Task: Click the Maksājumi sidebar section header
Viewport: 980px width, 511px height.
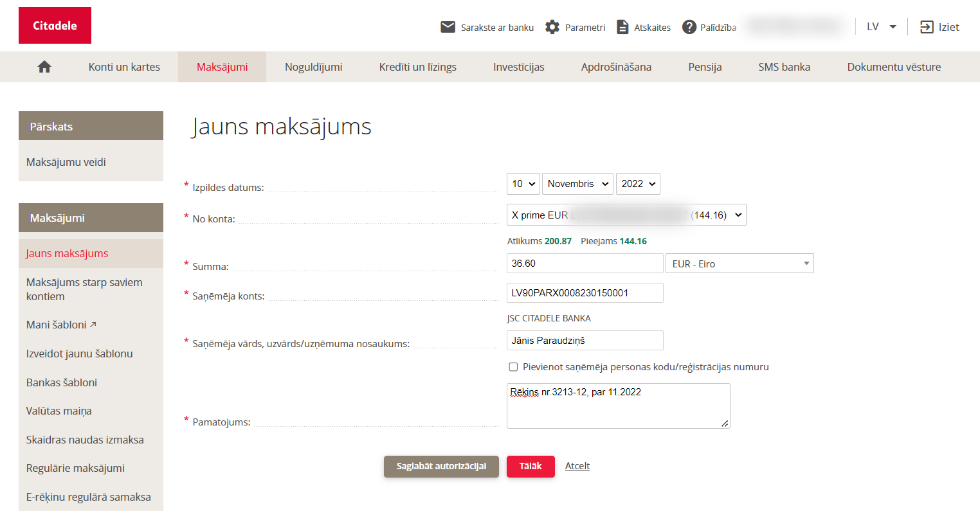Action: click(x=91, y=218)
